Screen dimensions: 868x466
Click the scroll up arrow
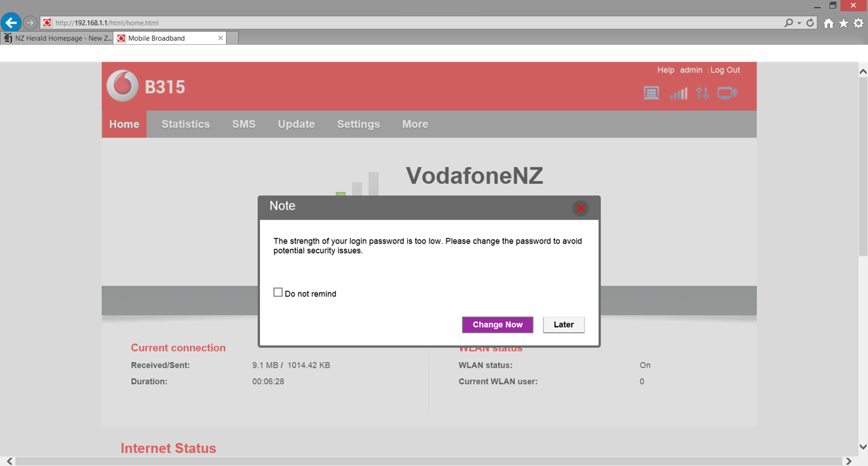point(863,71)
